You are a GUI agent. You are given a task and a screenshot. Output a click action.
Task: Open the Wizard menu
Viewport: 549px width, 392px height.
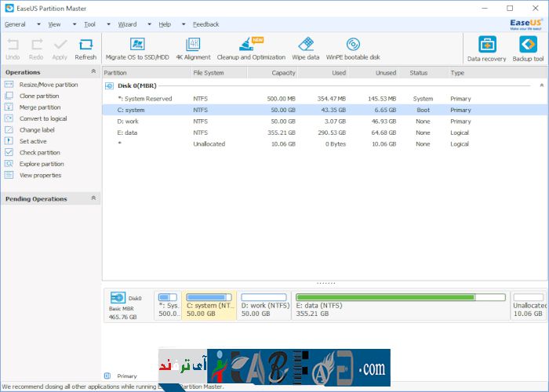(x=127, y=24)
